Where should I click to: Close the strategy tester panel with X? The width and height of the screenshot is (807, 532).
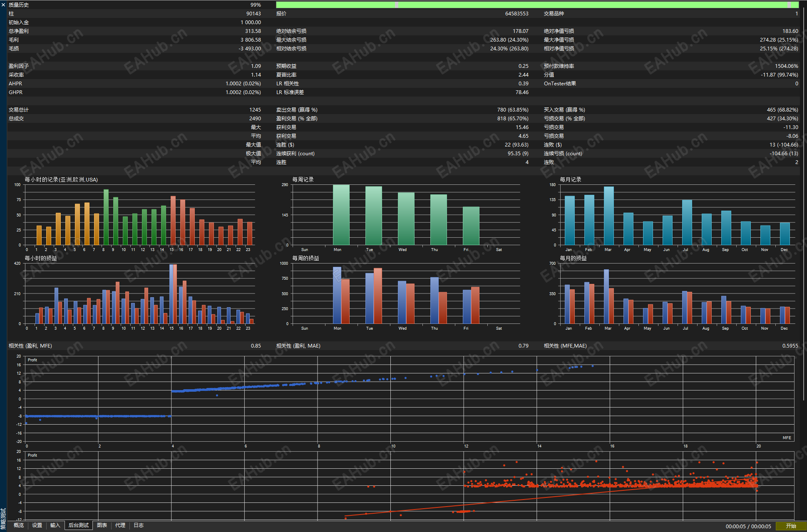3,5
